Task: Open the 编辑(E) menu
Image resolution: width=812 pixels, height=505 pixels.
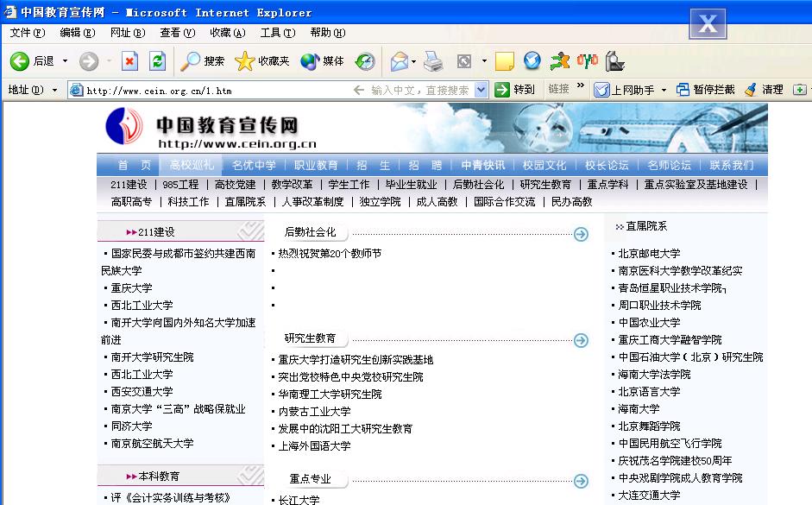Action: click(x=78, y=33)
